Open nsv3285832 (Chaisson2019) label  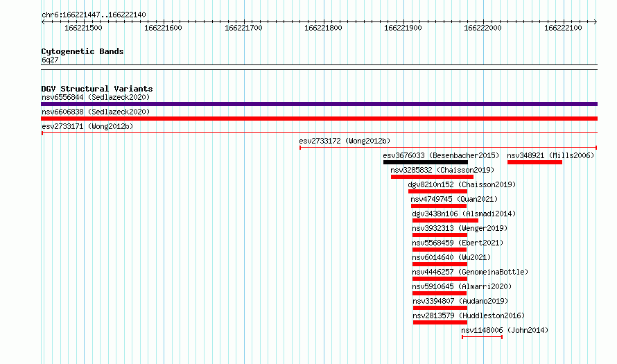pyautogui.click(x=442, y=170)
